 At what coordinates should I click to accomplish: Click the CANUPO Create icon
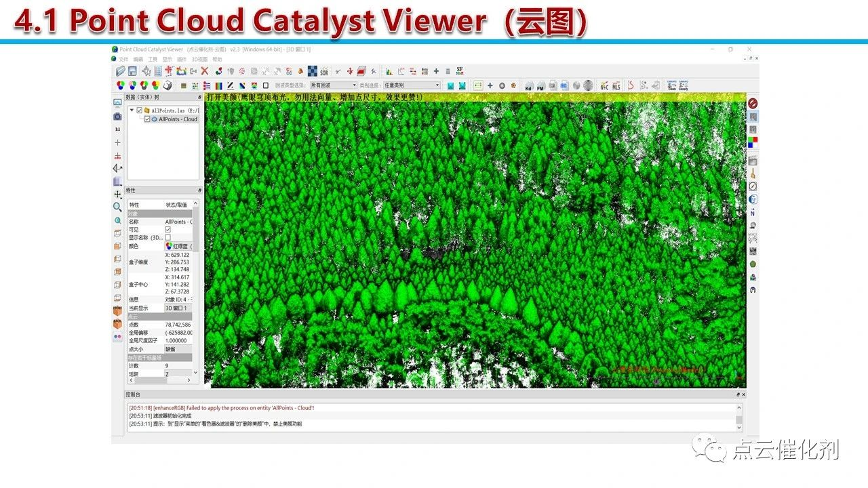pos(672,85)
